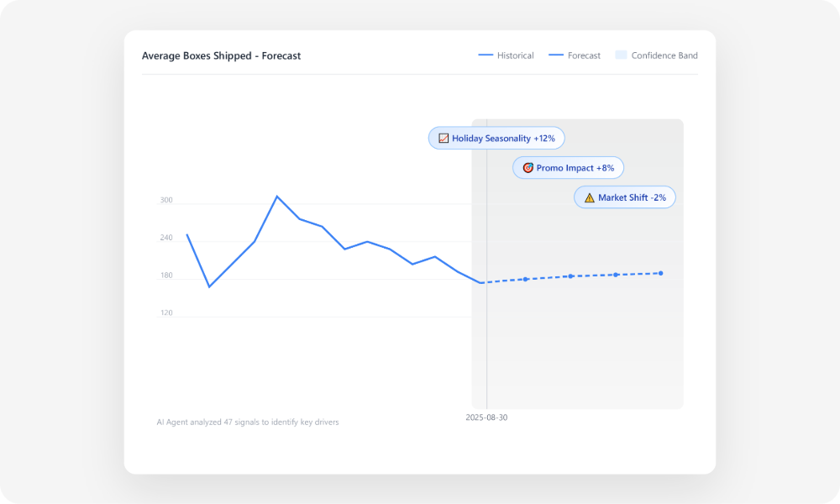Click the 2025-08-30 date label on the axis
Image resolution: width=840 pixels, height=504 pixels.
486,417
